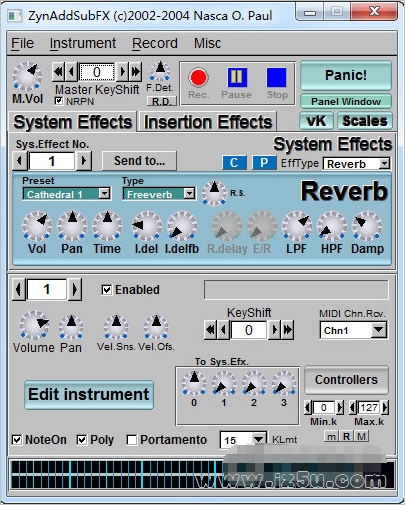Click To Sys.Efx. knob 0
This screenshot has height=505, width=405.
pyautogui.click(x=194, y=383)
